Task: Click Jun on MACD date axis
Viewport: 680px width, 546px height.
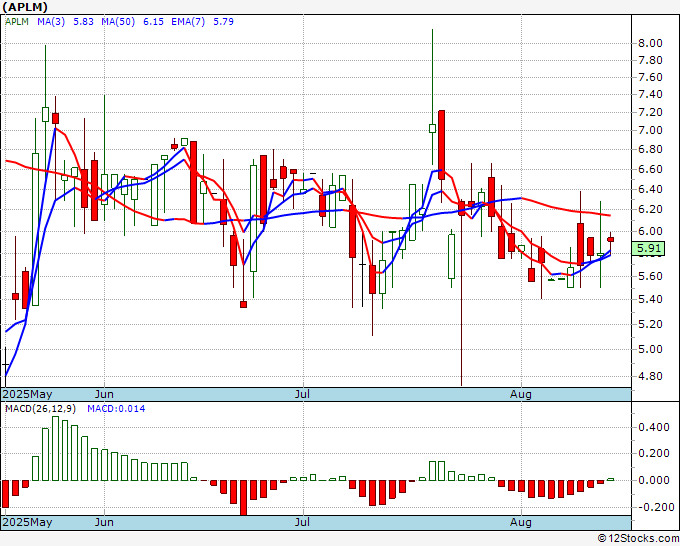Action: click(104, 522)
